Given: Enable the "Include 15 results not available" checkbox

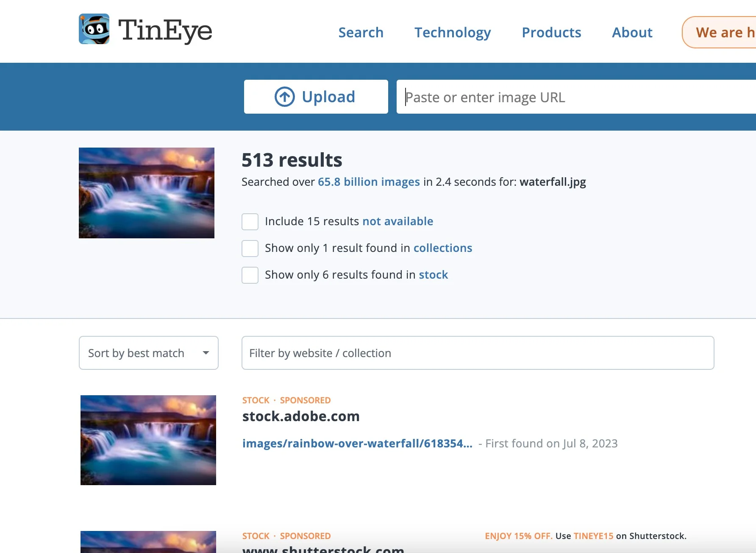Looking at the screenshot, I should tap(250, 221).
